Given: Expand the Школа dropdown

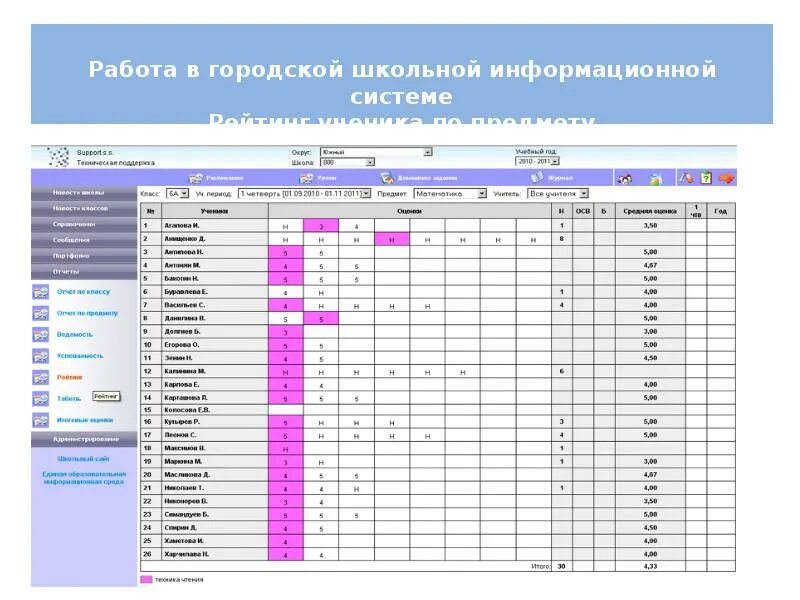Looking at the screenshot, I should [370, 162].
